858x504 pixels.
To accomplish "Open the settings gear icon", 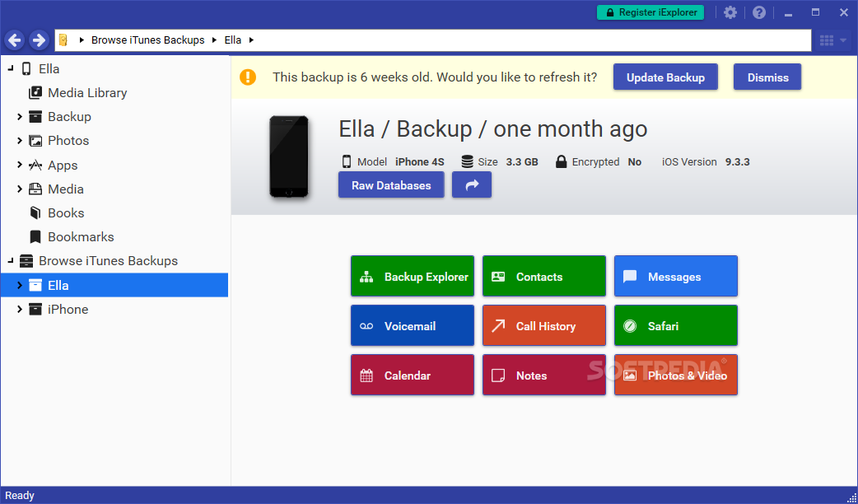I will pos(730,12).
